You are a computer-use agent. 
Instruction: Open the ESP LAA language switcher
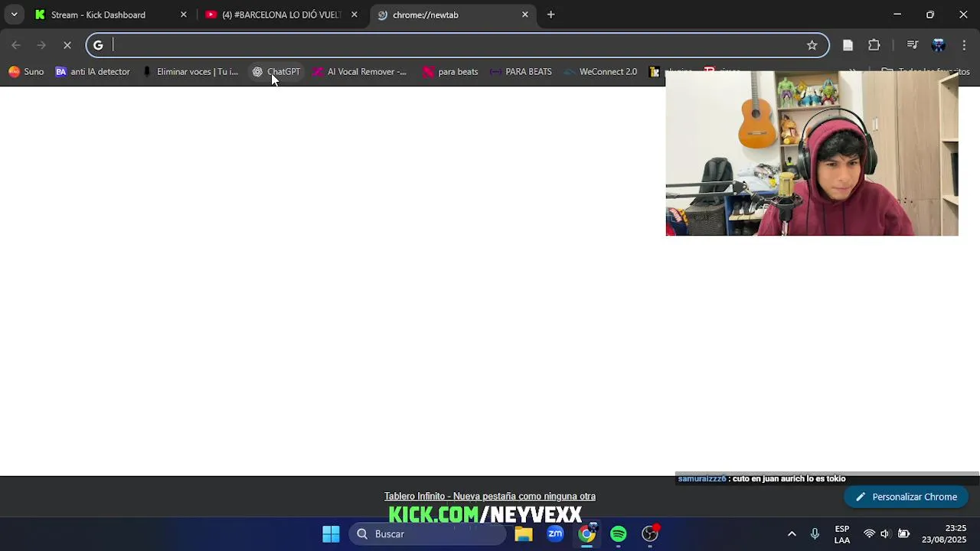[x=842, y=534]
